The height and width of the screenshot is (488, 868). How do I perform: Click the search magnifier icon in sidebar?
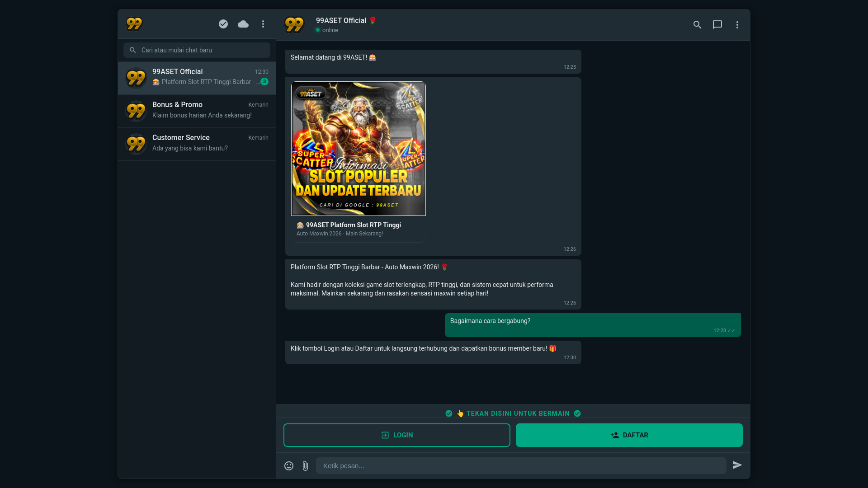(132, 50)
